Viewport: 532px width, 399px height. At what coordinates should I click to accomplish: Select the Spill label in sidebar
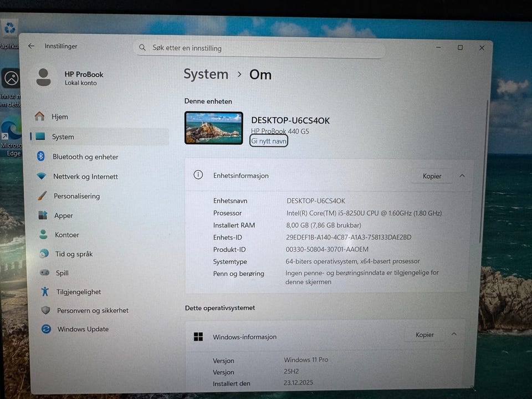tap(62, 273)
